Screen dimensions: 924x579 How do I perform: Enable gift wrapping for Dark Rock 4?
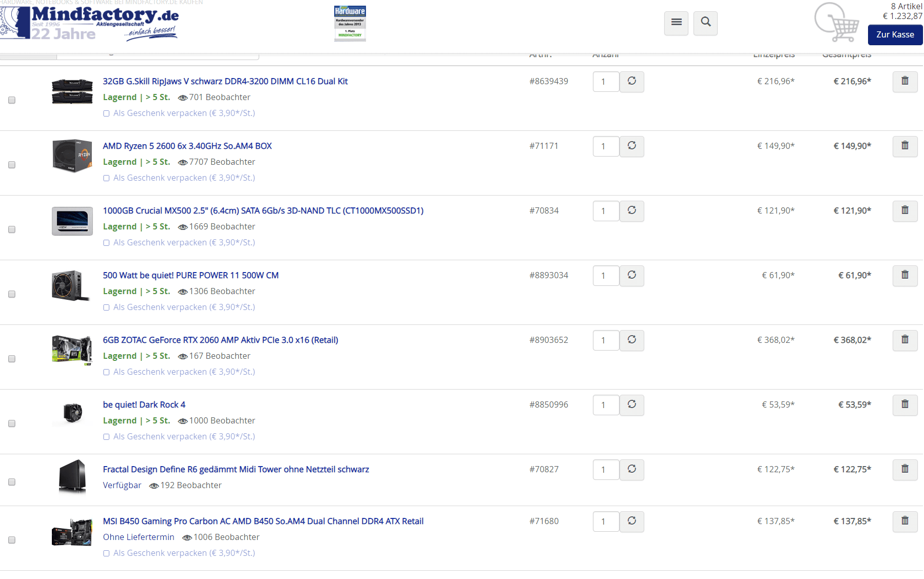(106, 437)
